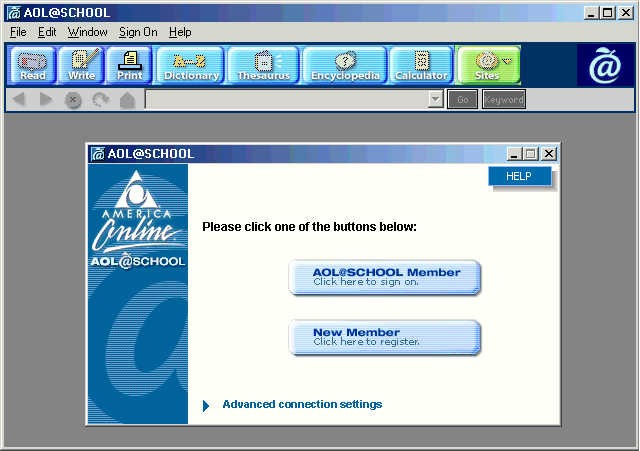
Task: Click the Back navigation arrow
Action: point(19,99)
